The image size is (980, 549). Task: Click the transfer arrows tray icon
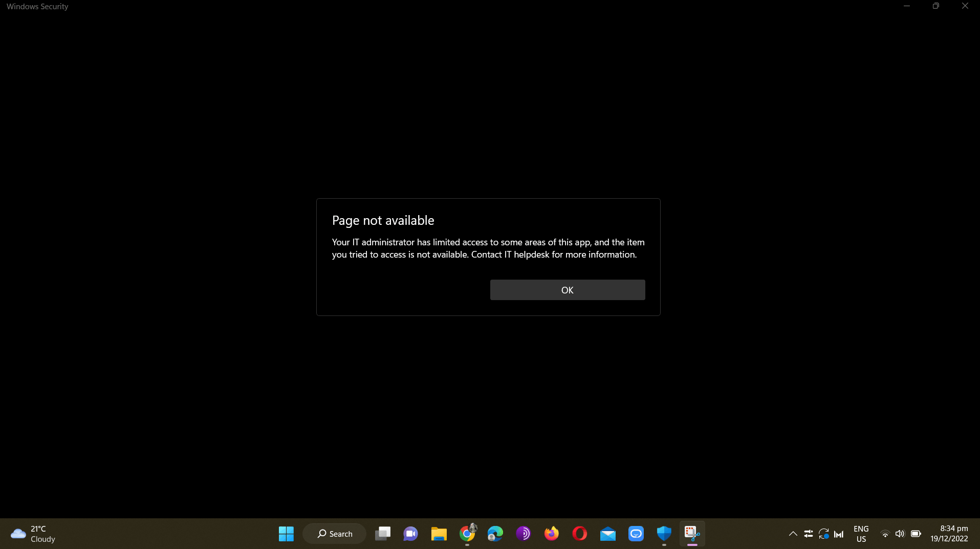[809, 534]
